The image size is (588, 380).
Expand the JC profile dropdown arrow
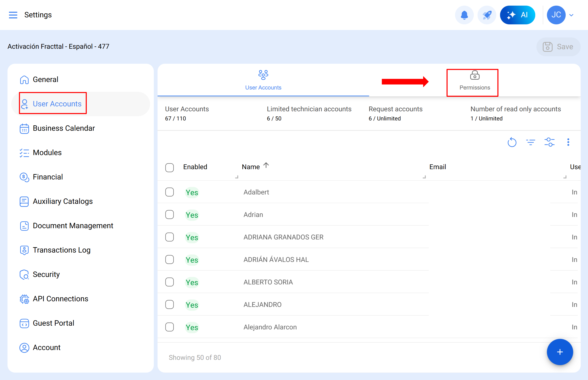coord(571,15)
